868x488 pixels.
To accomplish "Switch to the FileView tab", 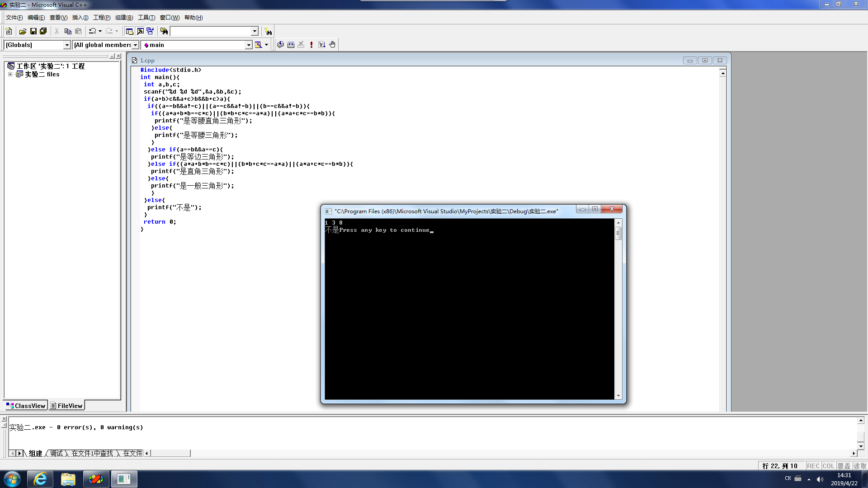I will 66,406.
